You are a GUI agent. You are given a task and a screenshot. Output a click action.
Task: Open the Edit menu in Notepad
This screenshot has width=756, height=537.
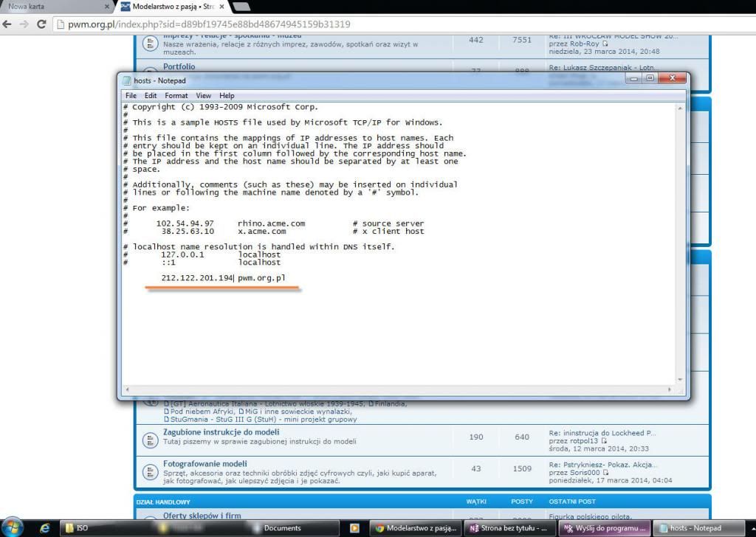pos(151,96)
